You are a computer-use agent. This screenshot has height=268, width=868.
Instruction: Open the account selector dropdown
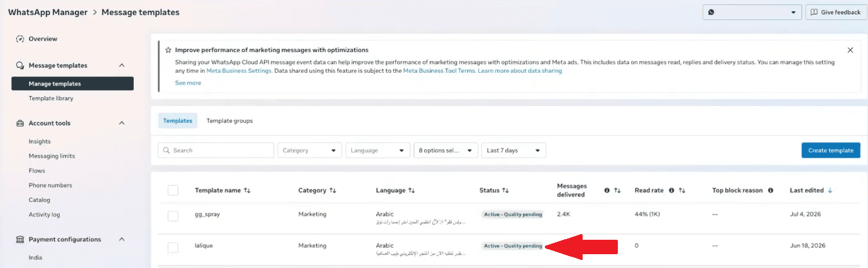point(752,13)
